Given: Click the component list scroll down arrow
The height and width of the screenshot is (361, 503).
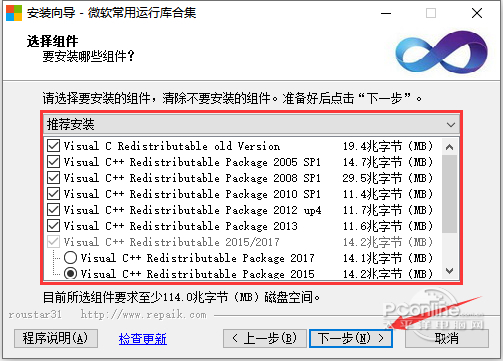Looking at the screenshot, I should (450, 271).
